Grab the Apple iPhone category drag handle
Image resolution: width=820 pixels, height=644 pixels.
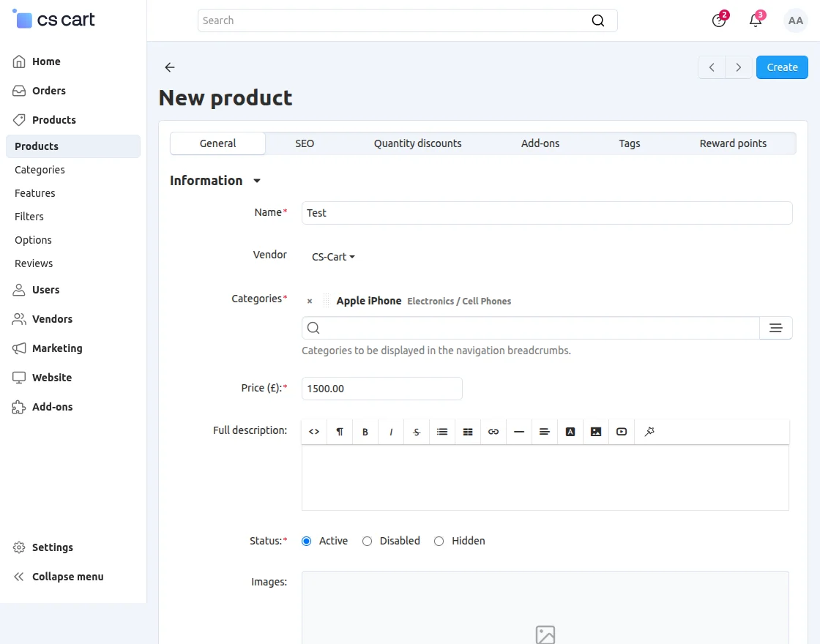(x=327, y=301)
